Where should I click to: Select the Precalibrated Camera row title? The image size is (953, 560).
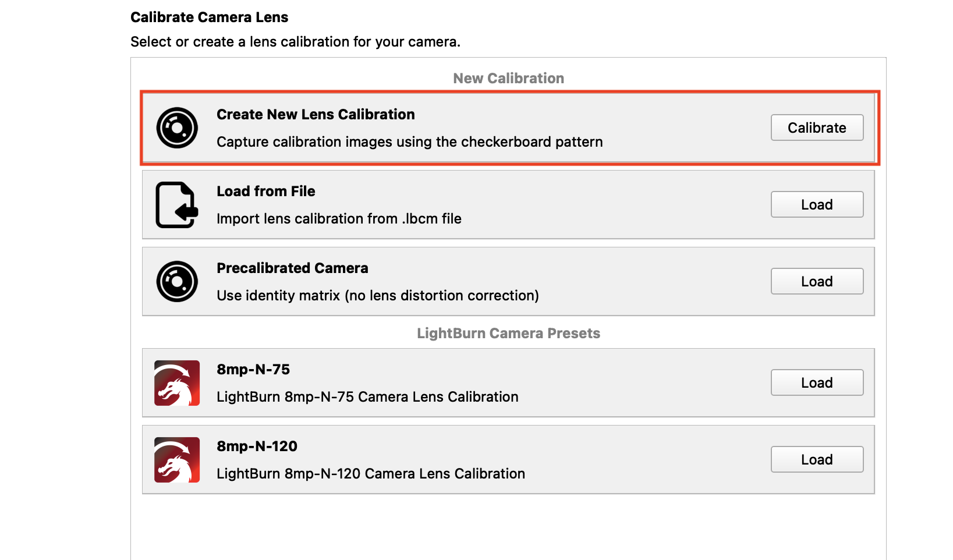pos(292,268)
